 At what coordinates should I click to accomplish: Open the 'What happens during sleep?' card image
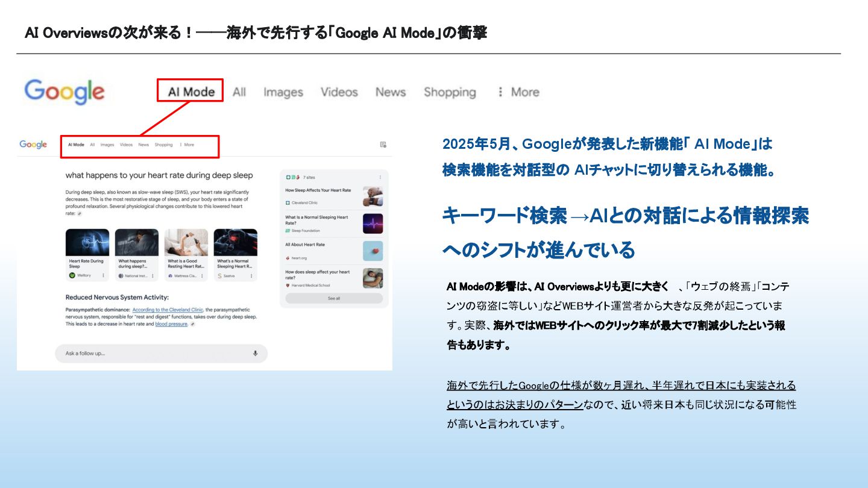point(137,242)
